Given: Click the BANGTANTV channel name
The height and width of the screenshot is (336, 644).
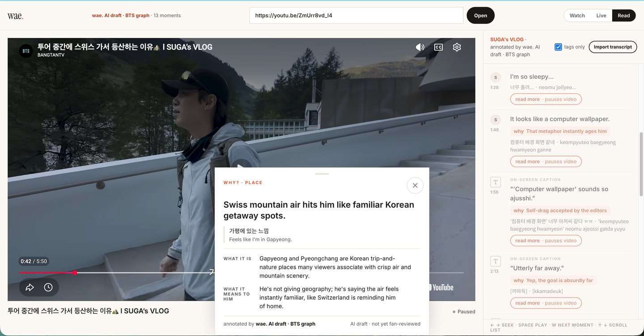Looking at the screenshot, I should pyautogui.click(x=51, y=55).
